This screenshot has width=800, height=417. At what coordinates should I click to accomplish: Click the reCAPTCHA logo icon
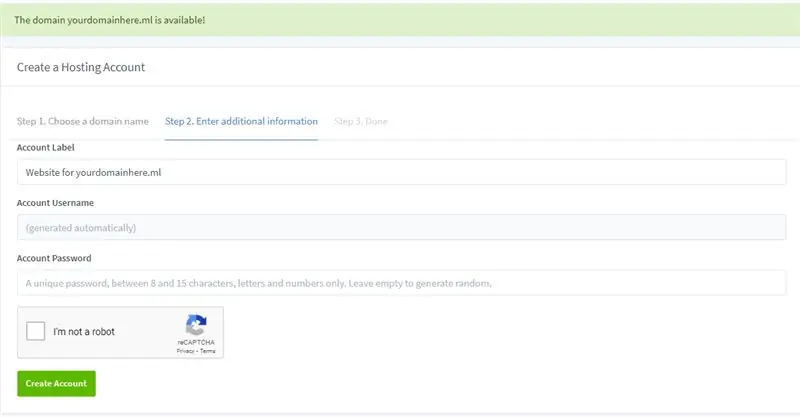(x=196, y=325)
